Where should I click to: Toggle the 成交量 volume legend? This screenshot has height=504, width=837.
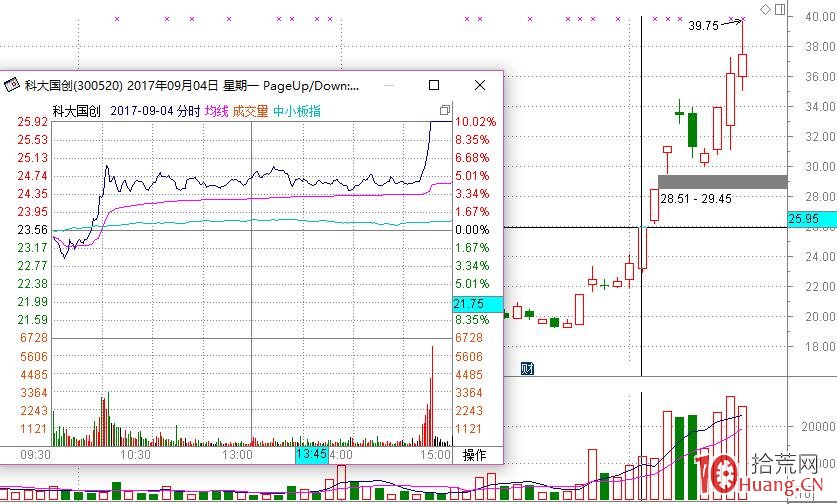point(250,111)
